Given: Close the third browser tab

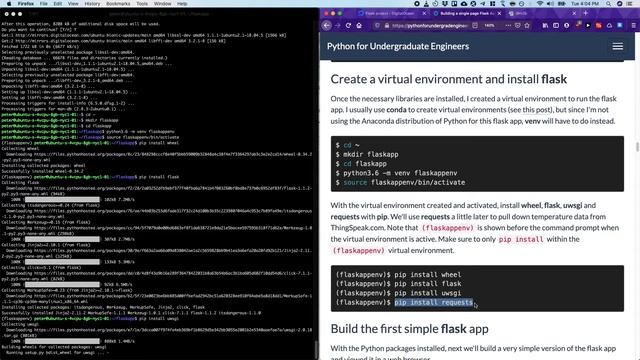Looking at the screenshot, I should 574,13.
